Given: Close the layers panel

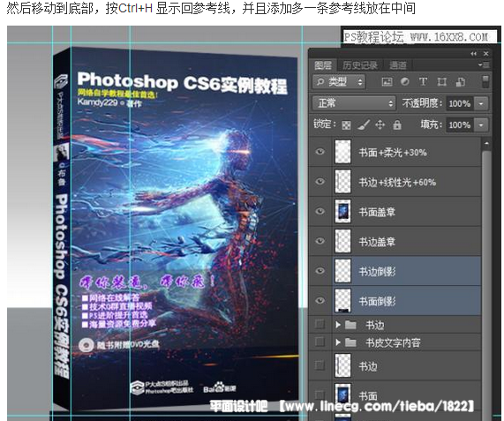Looking at the screenshot, I should (486, 54).
